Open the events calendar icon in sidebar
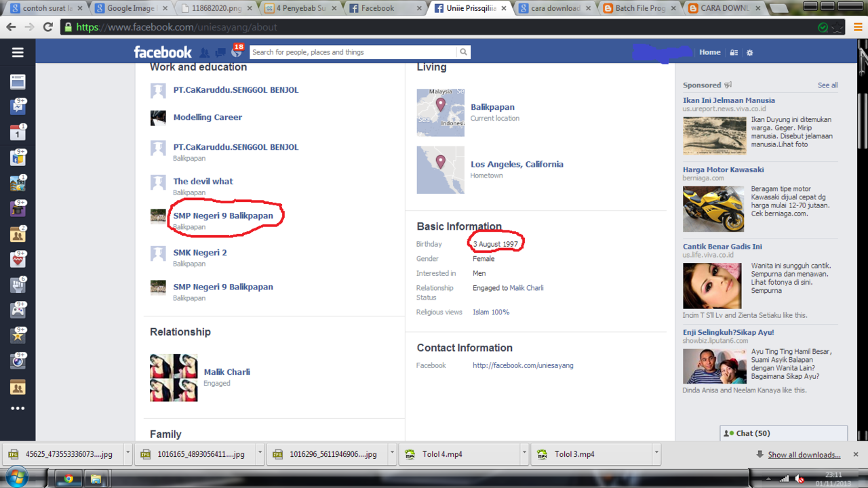 [x=18, y=133]
